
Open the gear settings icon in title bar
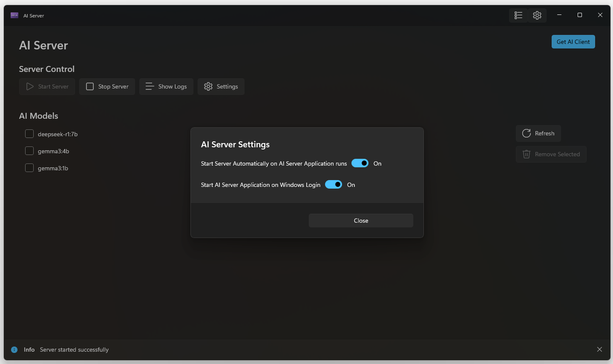point(537,15)
